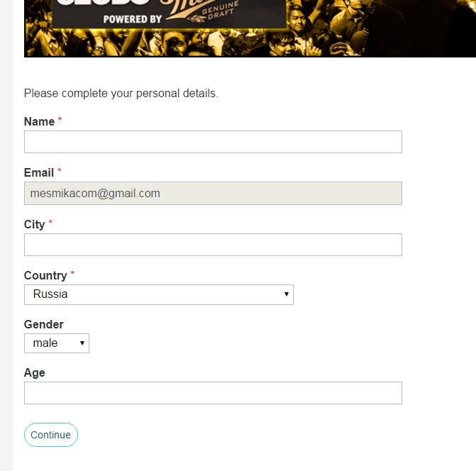Screen dimensions: 476x471
Task: Open the Gender dropdown showing male
Action: (x=57, y=343)
